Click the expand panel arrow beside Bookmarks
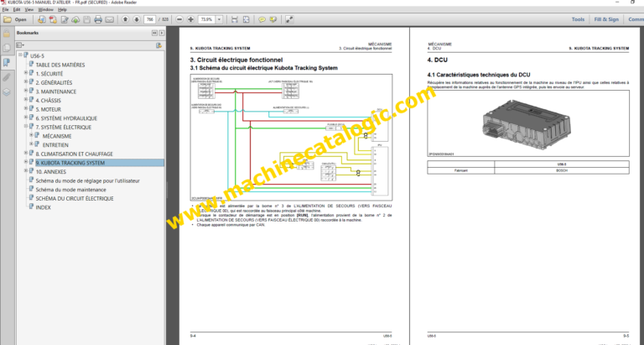This screenshot has height=345, width=644. [x=162, y=33]
